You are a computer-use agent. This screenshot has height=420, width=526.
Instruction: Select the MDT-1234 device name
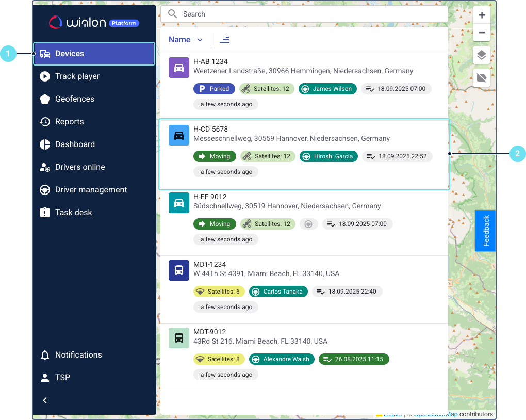pyautogui.click(x=210, y=264)
